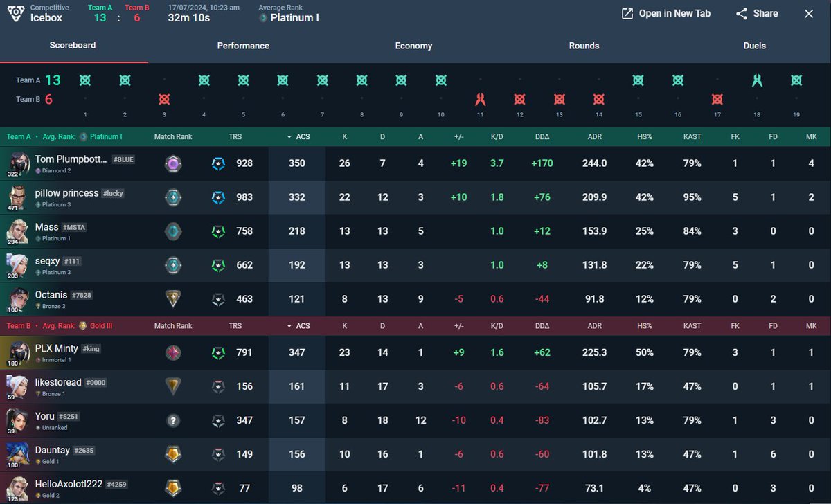This screenshot has width=831, height=504.
Task: Click likestoread Bronze match rank icon
Action: pos(173,387)
